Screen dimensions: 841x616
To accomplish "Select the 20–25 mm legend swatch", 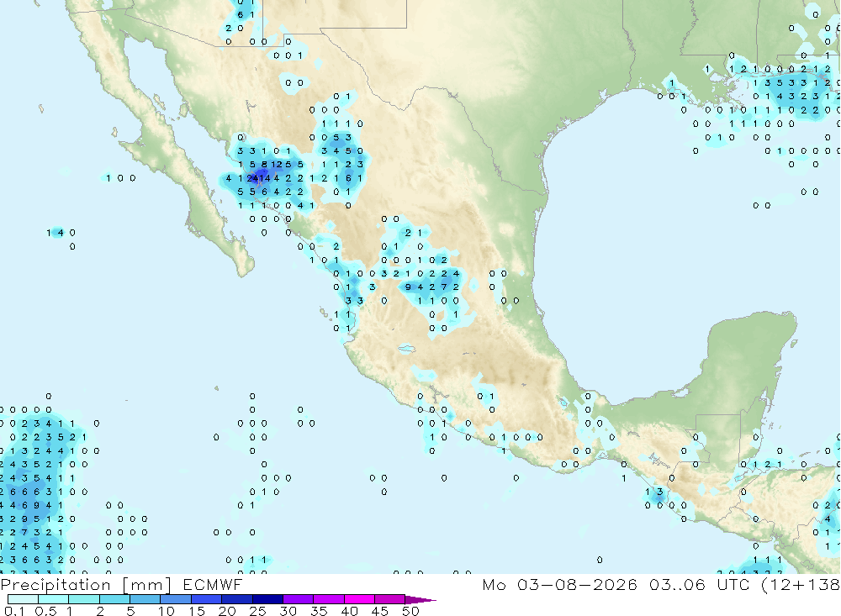I will (237, 599).
